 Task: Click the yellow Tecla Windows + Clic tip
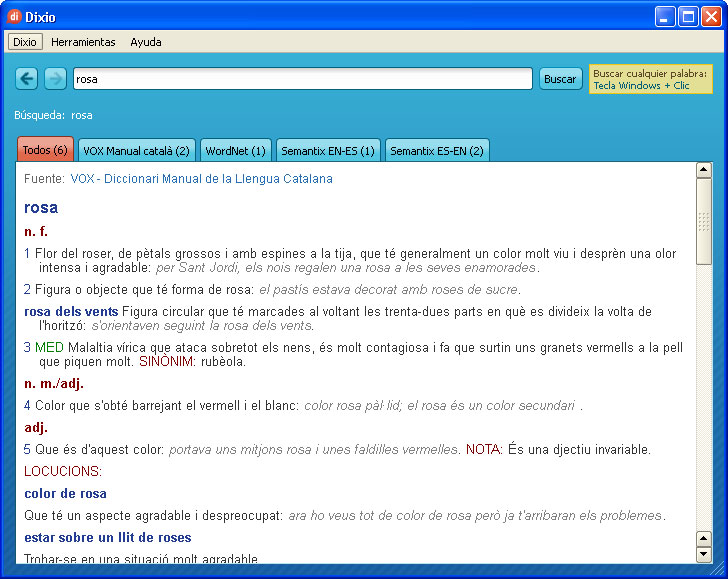point(650,79)
